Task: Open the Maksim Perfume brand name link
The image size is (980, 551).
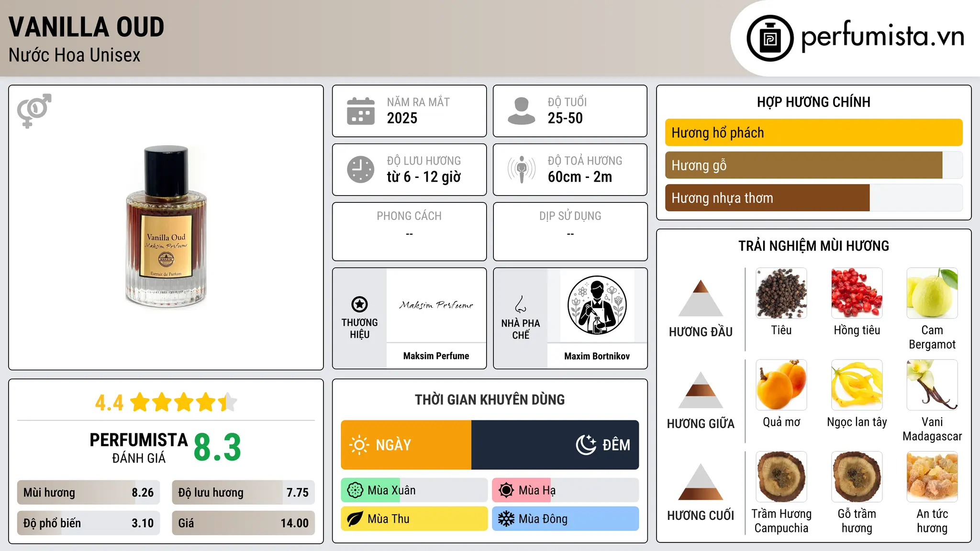Action: pos(436,356)
